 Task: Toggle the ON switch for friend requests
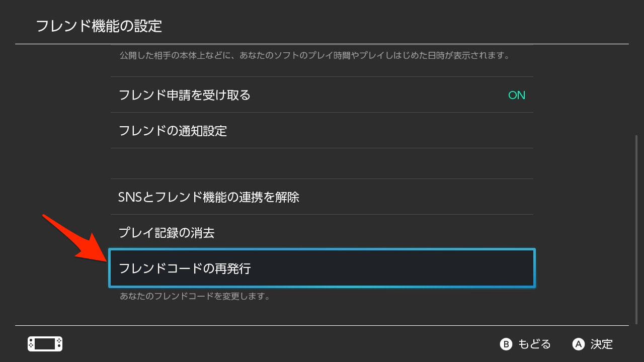coord(517,95)
